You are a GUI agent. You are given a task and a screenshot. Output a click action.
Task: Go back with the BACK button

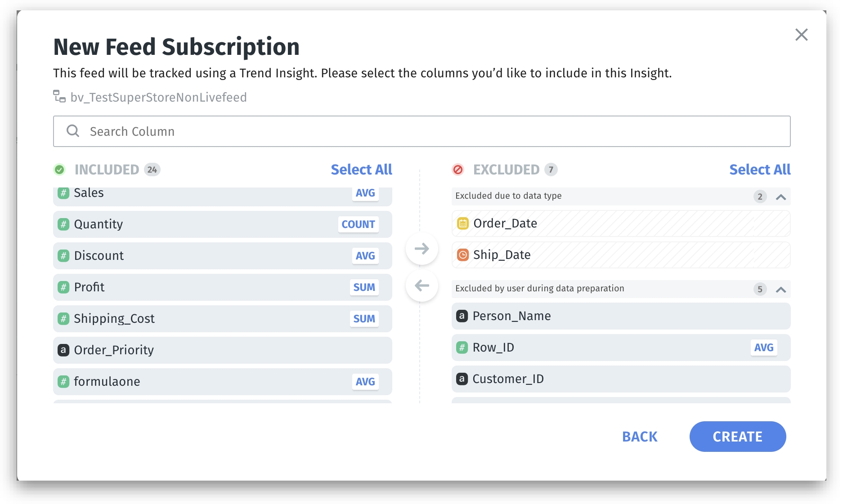pos(639,437)
